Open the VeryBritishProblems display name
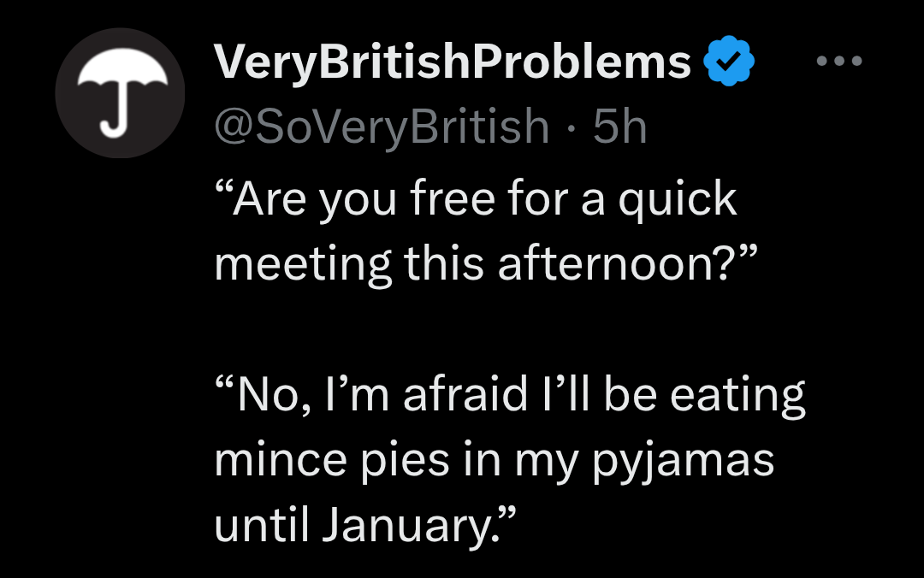This screenshot has width=924, height=578. (453, 62)
